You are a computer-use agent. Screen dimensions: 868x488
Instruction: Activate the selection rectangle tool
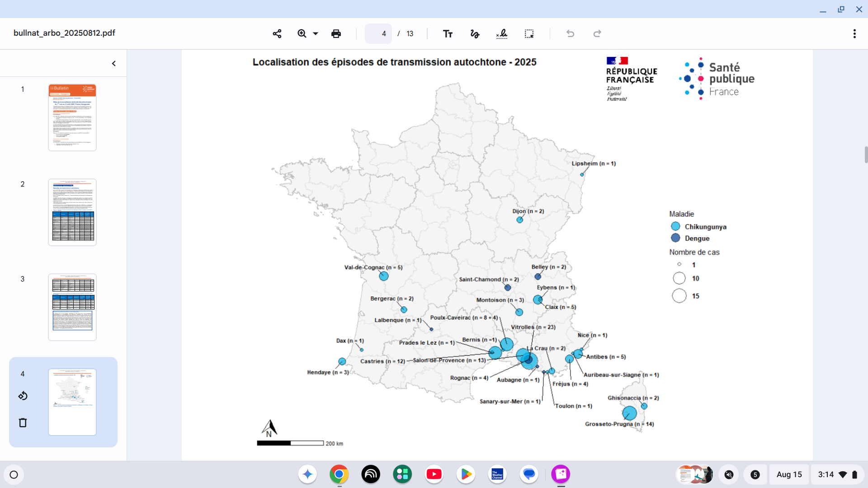click(x=529, y=33)
